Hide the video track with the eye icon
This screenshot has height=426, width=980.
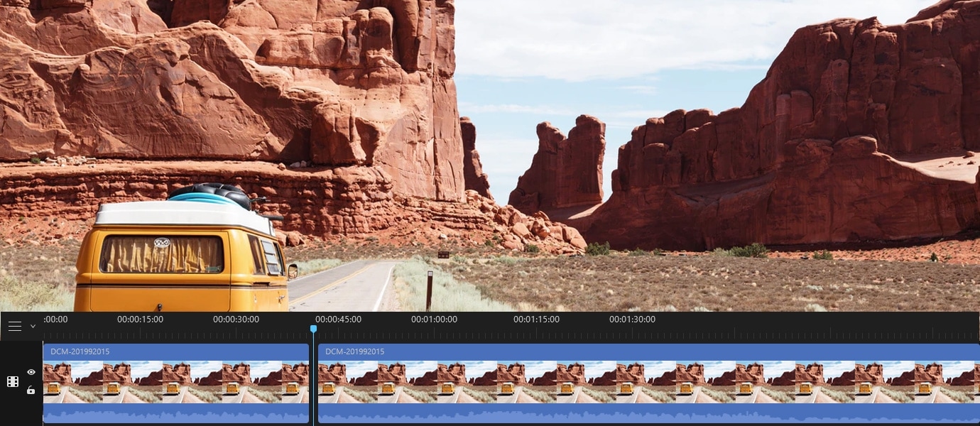pyautogui.click(x=31, y=372)
